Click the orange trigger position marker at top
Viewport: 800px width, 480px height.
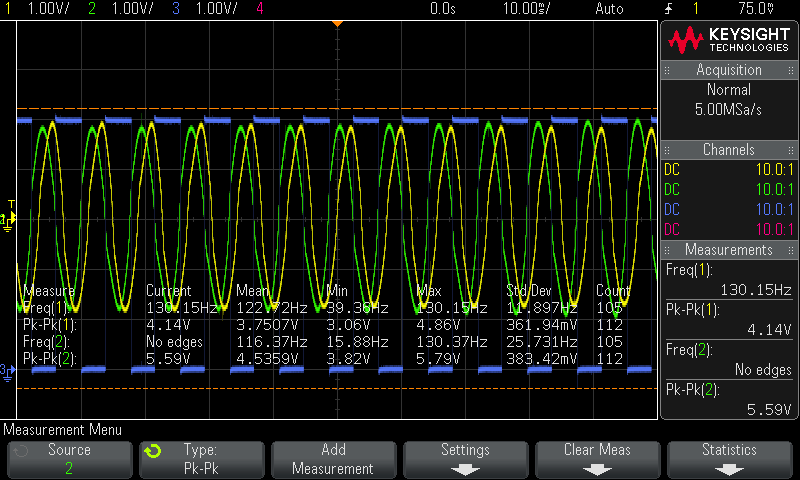coord(337,23)
